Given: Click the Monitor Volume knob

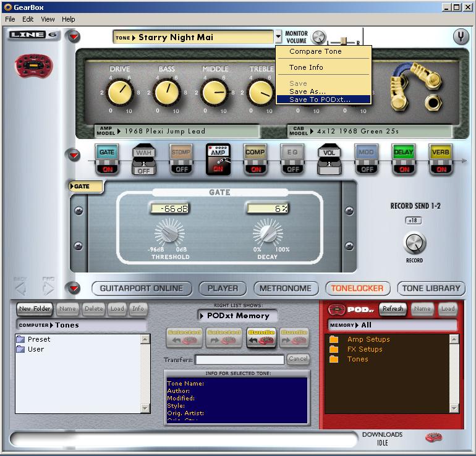Looking at the screenshot, I should [x=319, y=37].
